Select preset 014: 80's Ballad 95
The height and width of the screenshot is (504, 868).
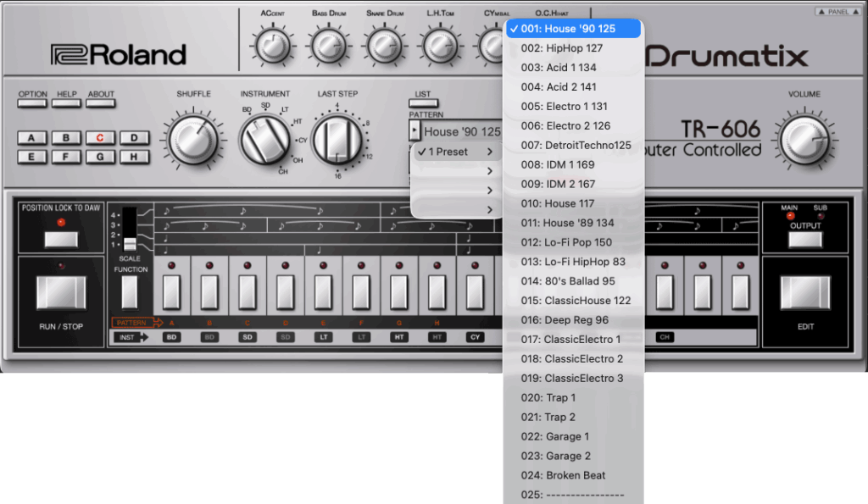(574, 281)
